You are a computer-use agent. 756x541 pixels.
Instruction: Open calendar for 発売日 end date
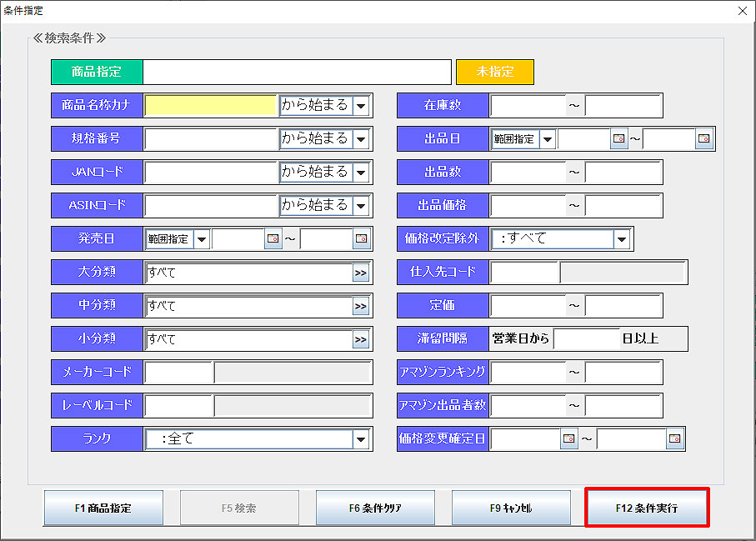click(x=361, y=239)
